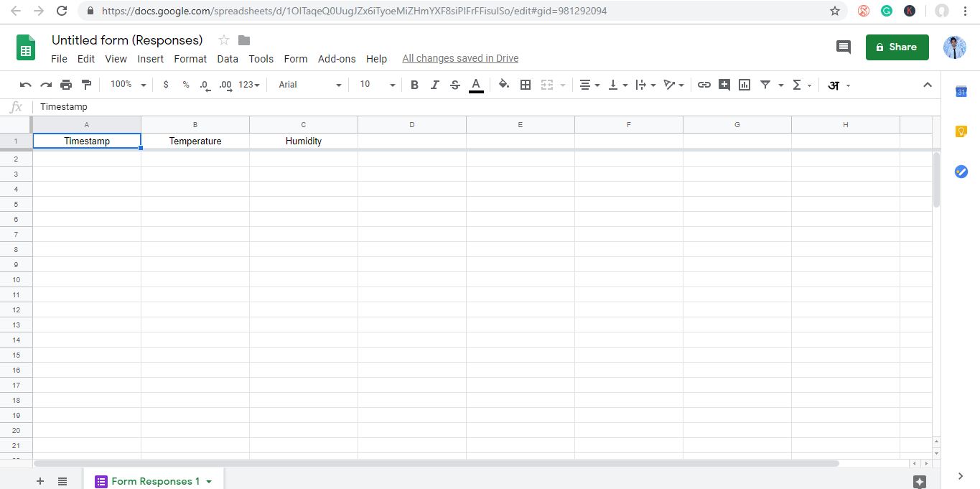The image size is (980, 489).
Task: Click the borders icon
Action: (x=526, y=85)
